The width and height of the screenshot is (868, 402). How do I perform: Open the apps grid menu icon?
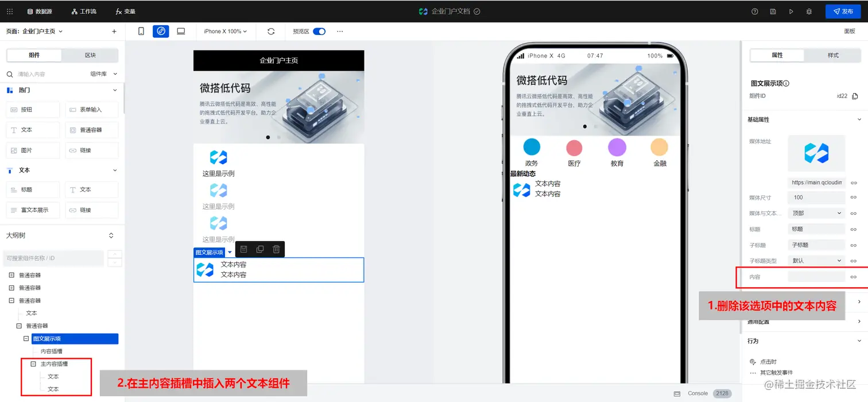[10, 11]
